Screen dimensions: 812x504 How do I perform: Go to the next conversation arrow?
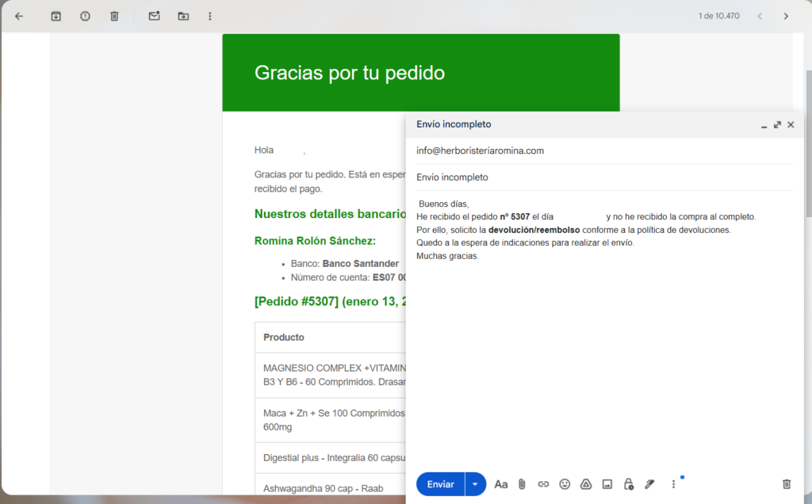pyautogui.click(x=785, y=16)
